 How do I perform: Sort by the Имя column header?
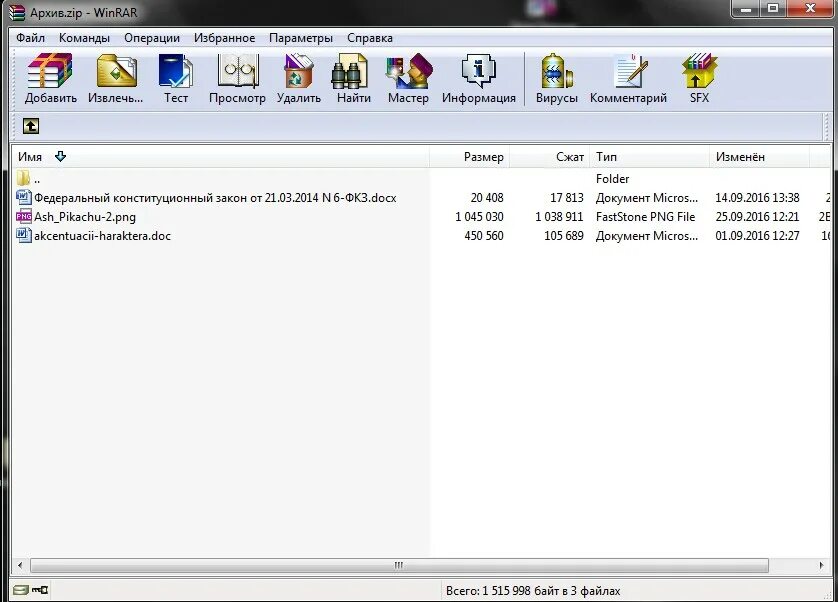(x=220, y=157)
